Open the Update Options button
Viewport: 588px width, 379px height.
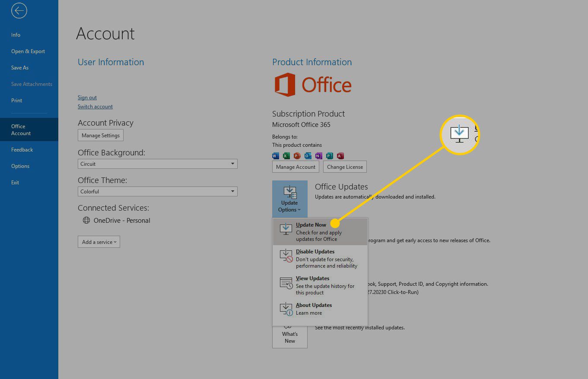tap(290, 198)
